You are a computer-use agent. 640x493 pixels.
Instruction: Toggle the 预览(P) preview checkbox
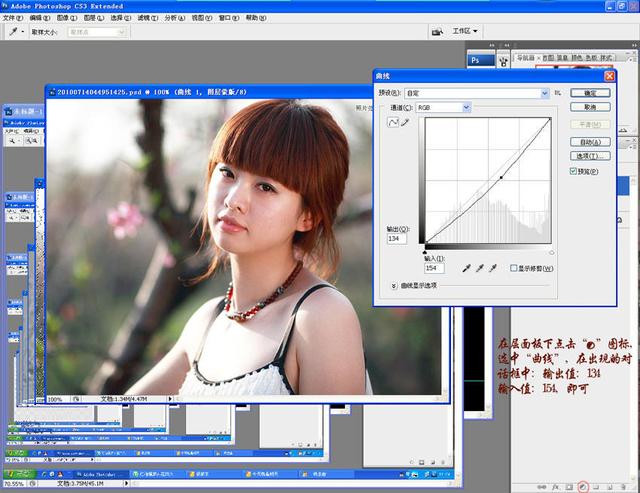tap(573, 171)
